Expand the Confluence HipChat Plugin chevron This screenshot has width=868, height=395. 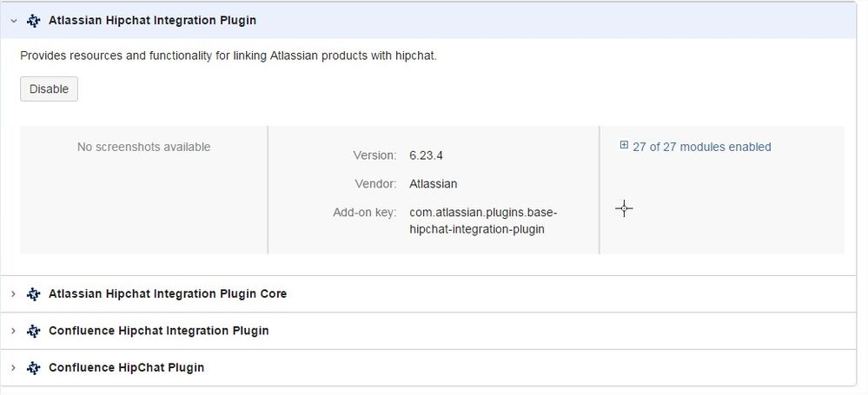[x=14, y=368]
